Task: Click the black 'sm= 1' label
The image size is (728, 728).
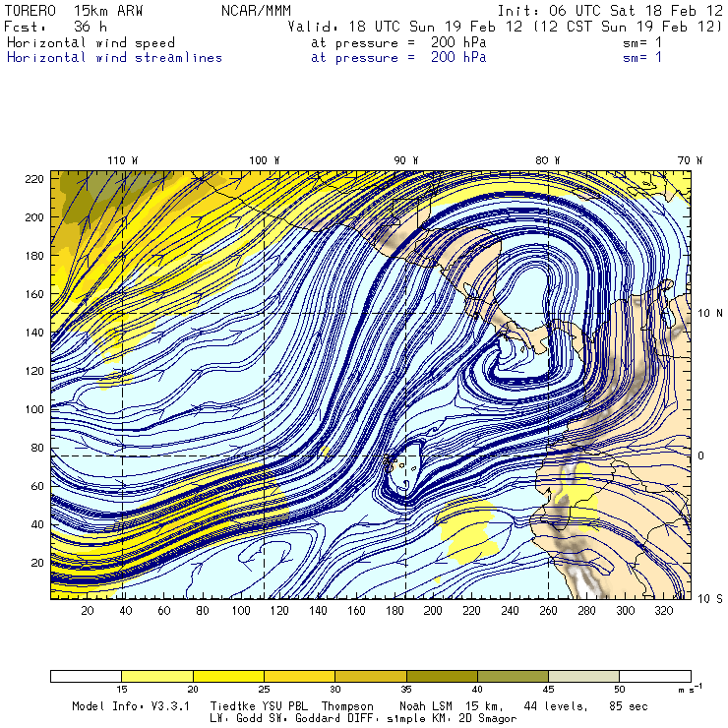Action: 642,42
